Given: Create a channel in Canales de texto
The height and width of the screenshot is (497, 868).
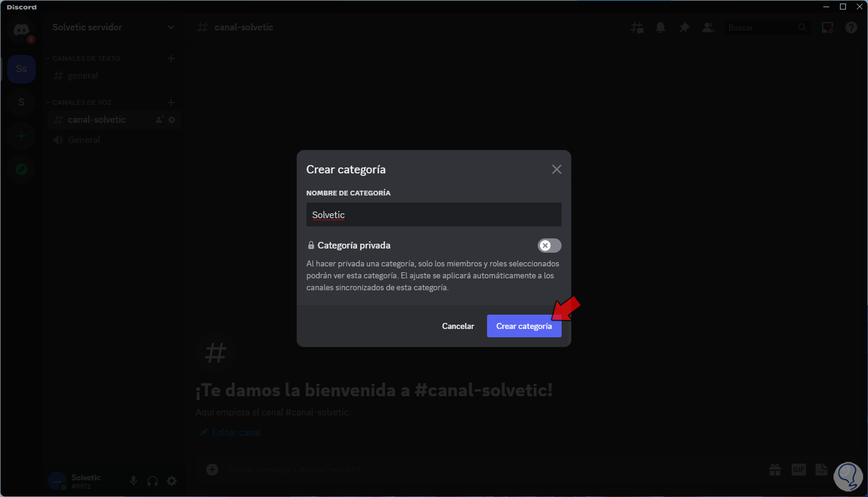Looking at the screenshot, I should click(x=171, y=58).
